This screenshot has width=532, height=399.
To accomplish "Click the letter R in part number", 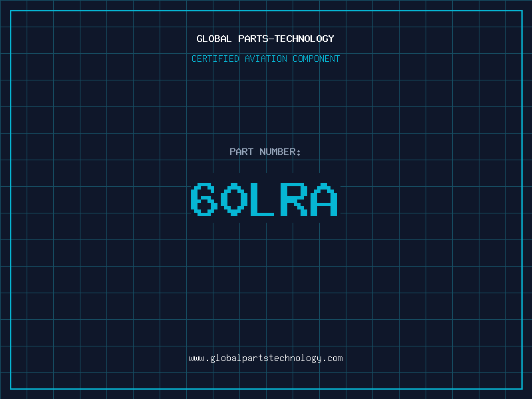I will click(x=294, y=199).
